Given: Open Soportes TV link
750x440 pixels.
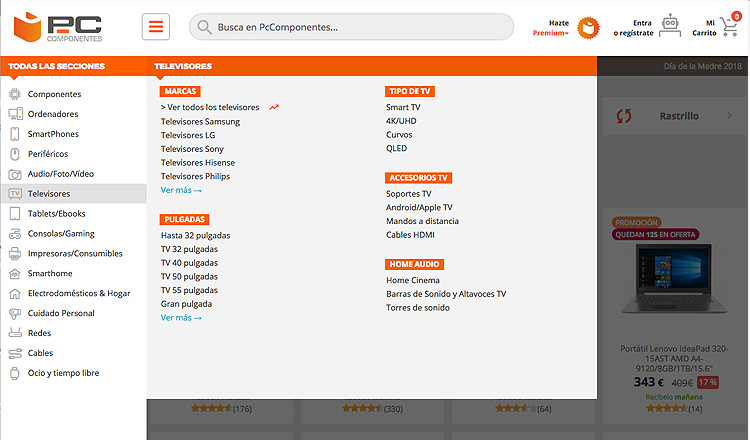Looking at the screenshot, I should click(x=408, y=194).
